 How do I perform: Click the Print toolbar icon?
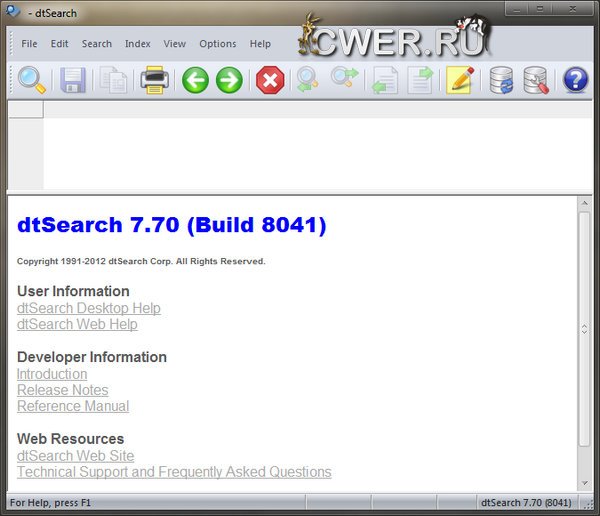(154, 80)
